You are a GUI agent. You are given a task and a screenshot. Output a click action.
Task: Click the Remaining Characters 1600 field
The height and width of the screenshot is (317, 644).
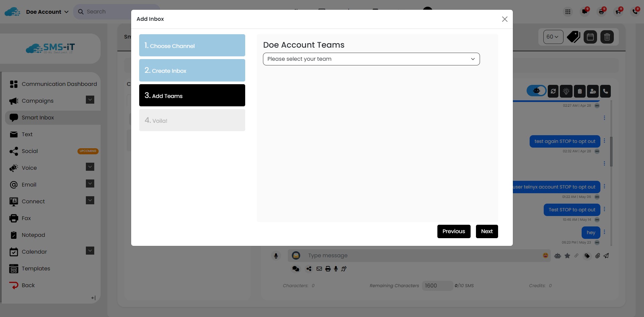[437, 286]
